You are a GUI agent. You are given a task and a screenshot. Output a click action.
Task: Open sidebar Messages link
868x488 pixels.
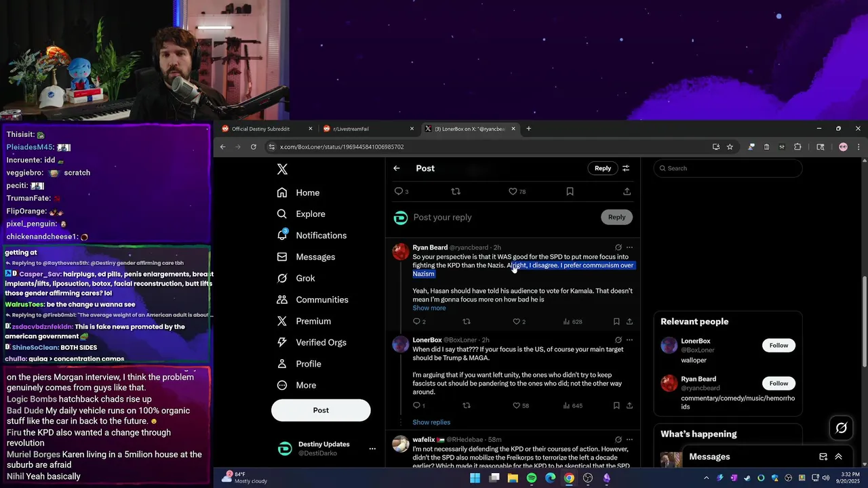click(x=307, y=257)
